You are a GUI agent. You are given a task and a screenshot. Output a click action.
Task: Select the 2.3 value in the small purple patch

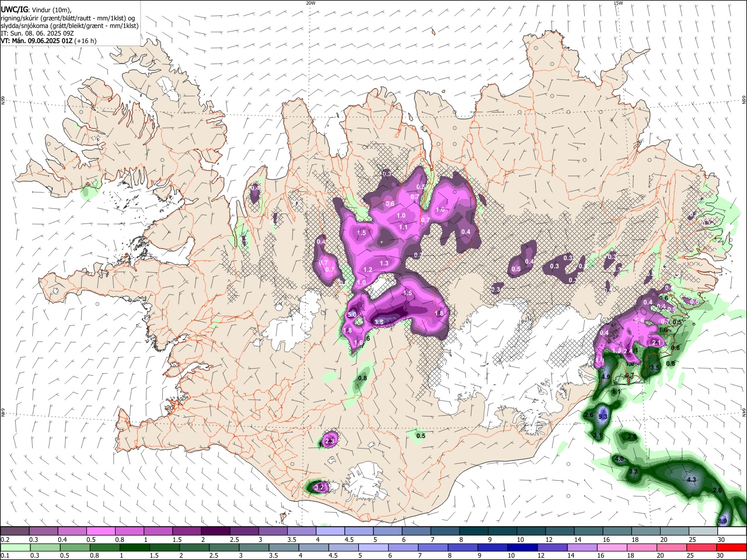tap(330, 442)
